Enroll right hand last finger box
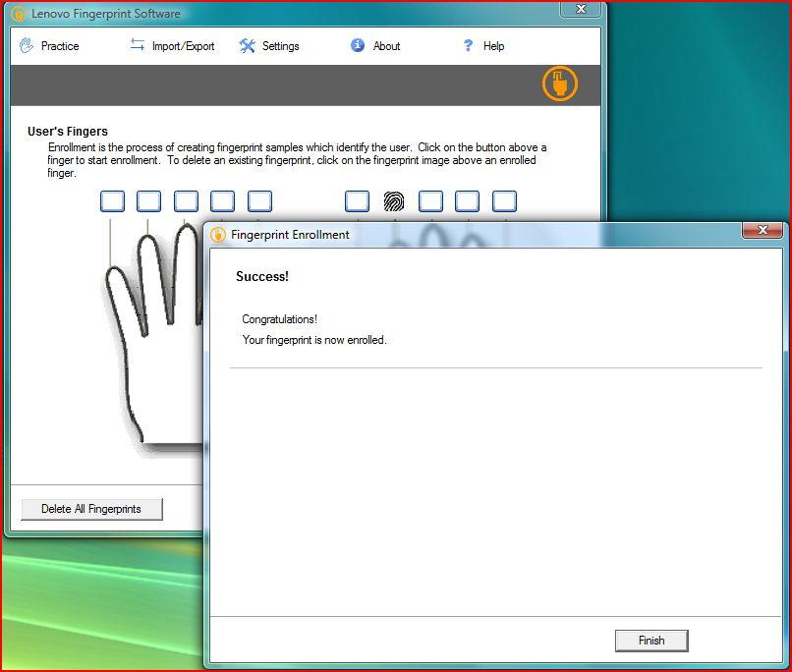The width and height of the screenshot is (792, 672). pyautogui.click(x=505, y=201)
